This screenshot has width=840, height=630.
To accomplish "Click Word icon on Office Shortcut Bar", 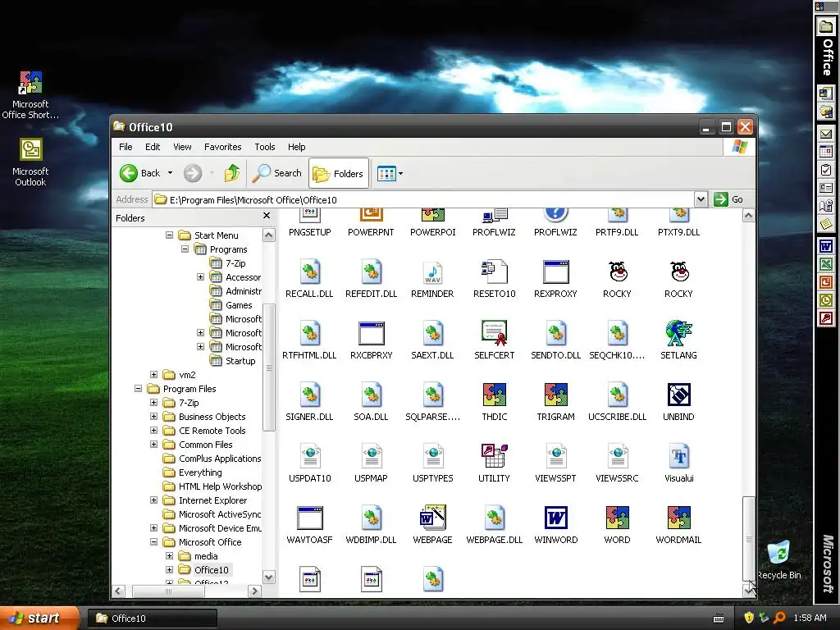I will (x=825, y=246).
